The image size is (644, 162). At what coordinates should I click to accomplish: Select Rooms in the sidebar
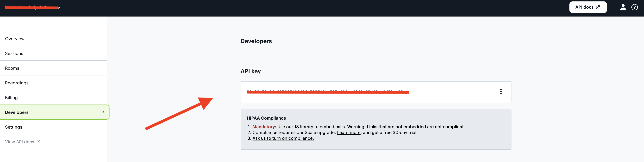click(53, 68)
